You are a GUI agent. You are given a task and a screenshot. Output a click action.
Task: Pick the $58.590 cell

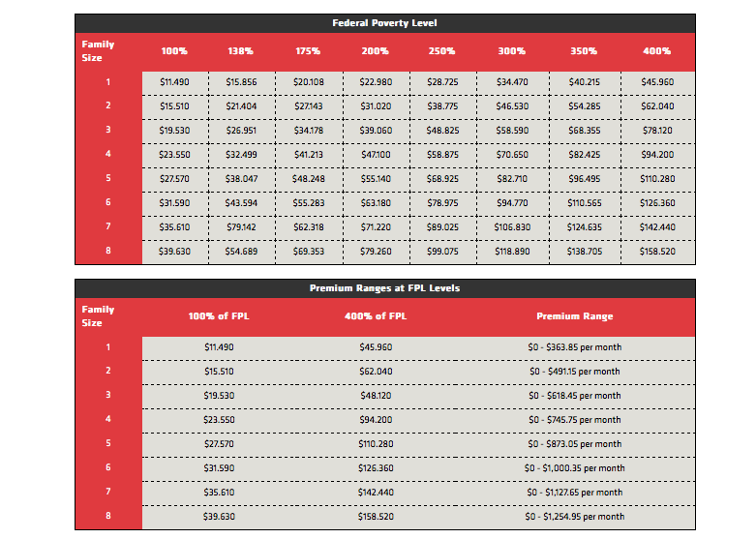click(512, 131)
